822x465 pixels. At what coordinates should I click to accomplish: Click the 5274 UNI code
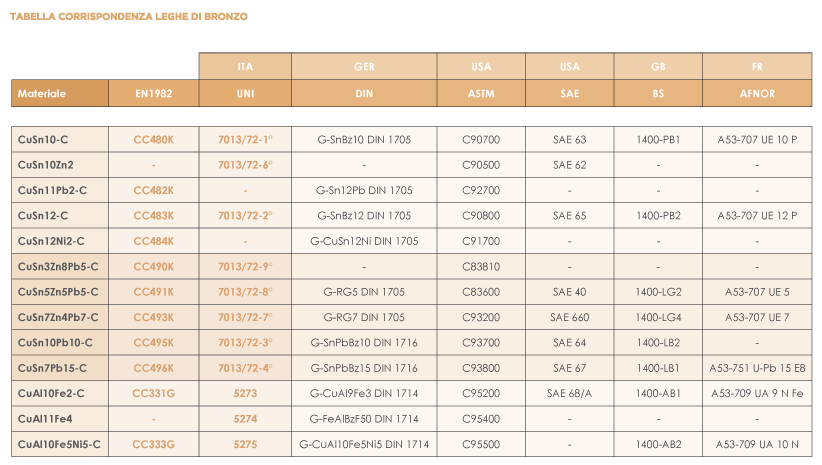point(245,419)
